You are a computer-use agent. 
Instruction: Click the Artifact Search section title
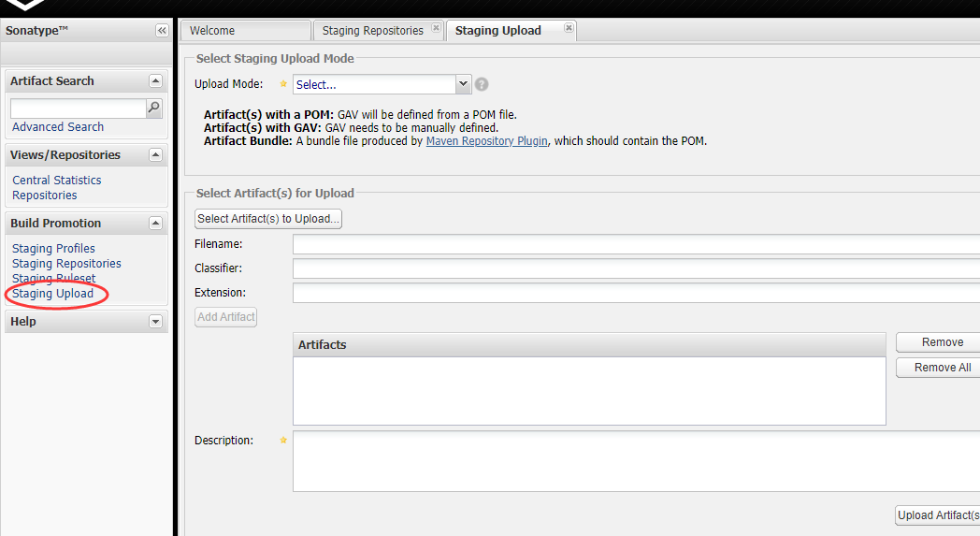(x=51, y=81)
